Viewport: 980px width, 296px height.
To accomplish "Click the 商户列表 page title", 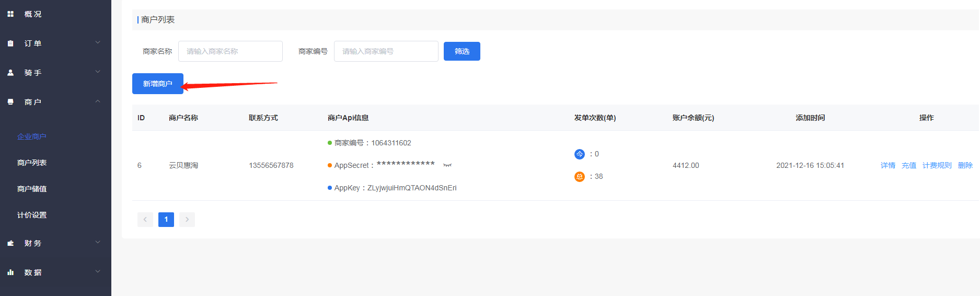I will click(x=158, y=19).
